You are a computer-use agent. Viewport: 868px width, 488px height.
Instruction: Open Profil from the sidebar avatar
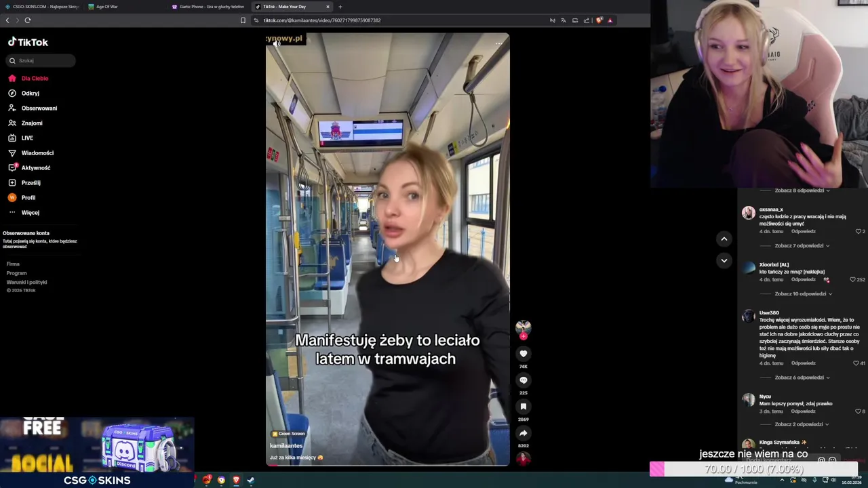click(x=12, y=198)
